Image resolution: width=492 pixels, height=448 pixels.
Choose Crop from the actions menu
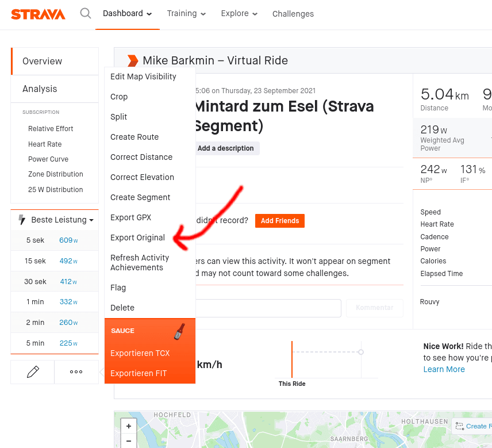(119, 97)
